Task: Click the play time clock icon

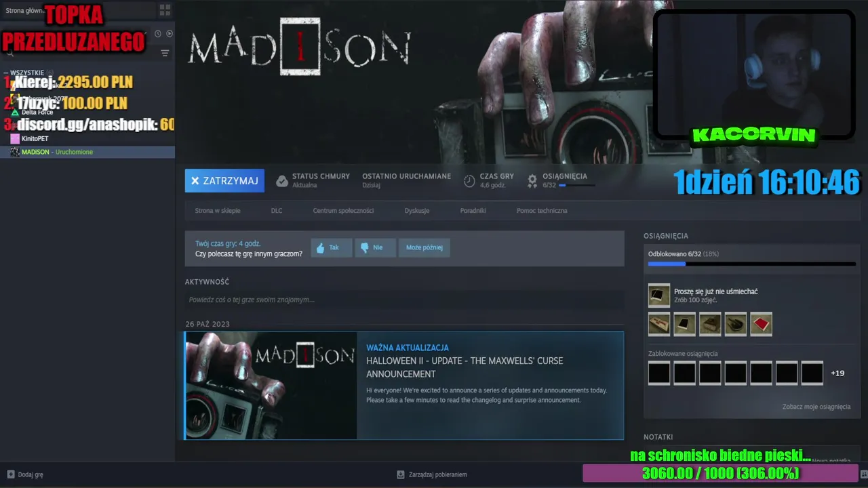Action: (469, 180)
